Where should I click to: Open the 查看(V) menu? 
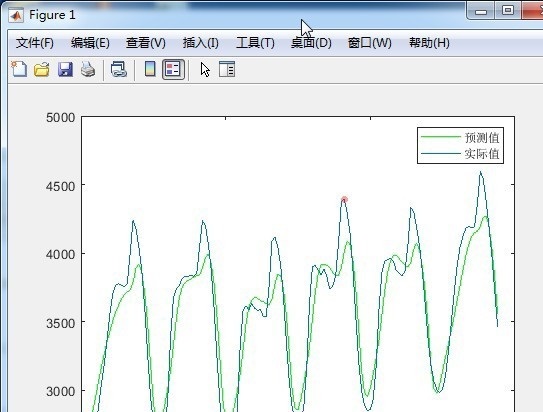(146, 43)
